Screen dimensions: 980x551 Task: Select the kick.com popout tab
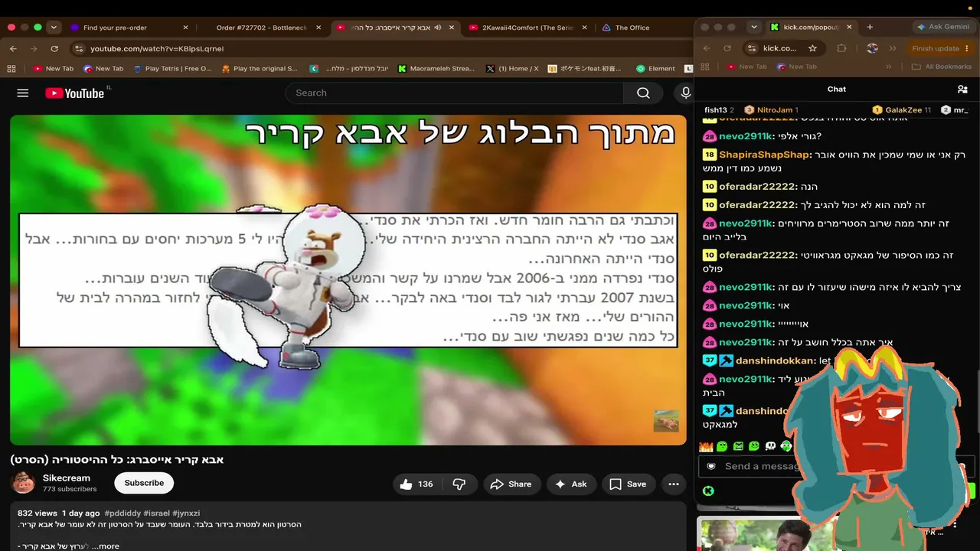point(810,27)
